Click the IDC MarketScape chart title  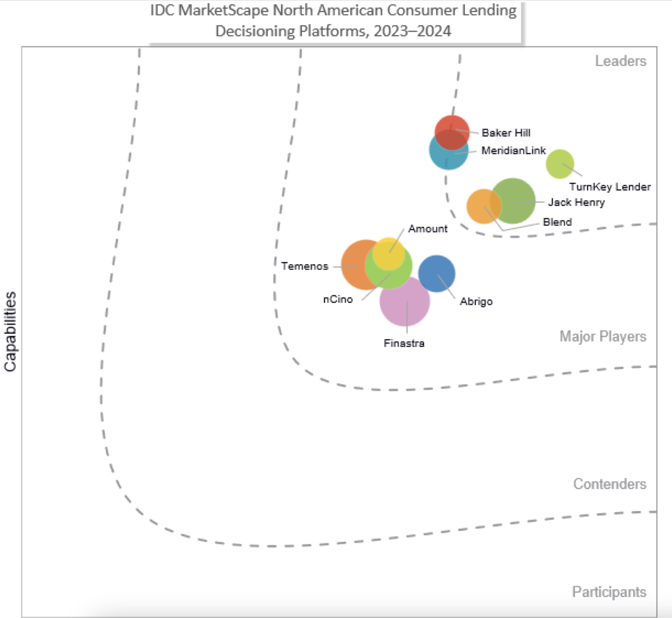click(333, 21)
